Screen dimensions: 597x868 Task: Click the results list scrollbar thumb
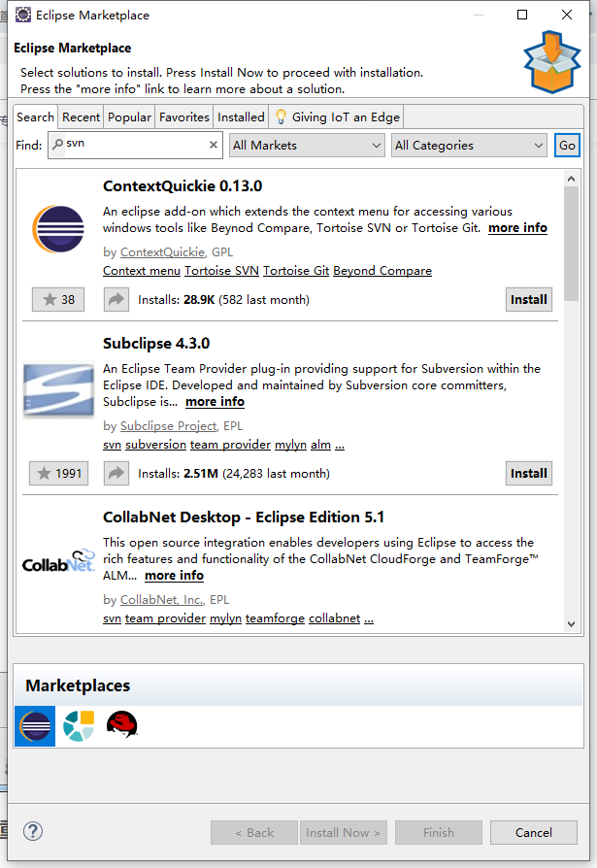click(572, 244)
